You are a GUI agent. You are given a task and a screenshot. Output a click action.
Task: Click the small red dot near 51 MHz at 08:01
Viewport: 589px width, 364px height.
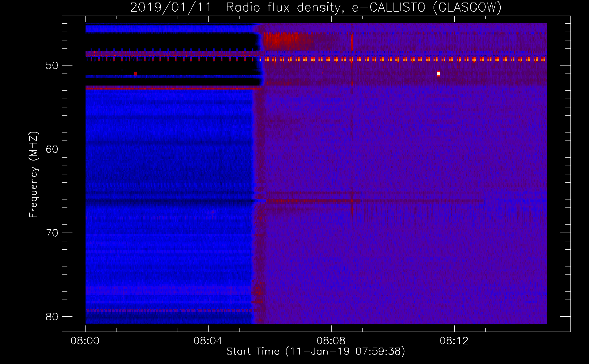(135, 74)
